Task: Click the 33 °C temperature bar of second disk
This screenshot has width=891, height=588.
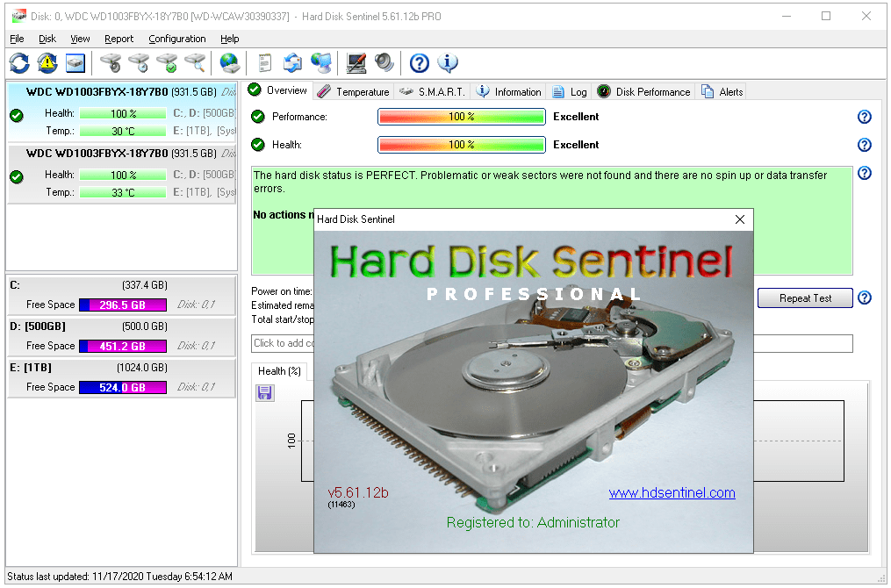Action: [x=123, y=192]
